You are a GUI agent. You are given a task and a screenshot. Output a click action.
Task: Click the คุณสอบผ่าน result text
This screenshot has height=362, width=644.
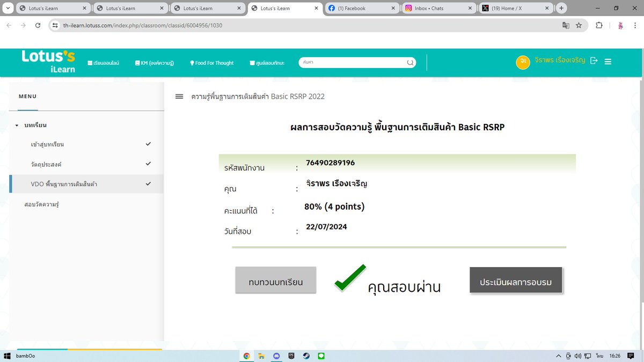pos(404,287)
